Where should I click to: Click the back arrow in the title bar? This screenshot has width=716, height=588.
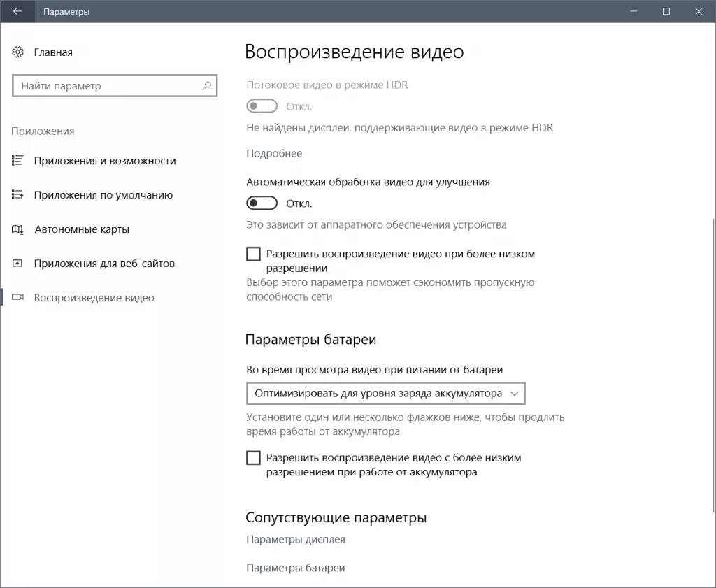tap(15, 11)
